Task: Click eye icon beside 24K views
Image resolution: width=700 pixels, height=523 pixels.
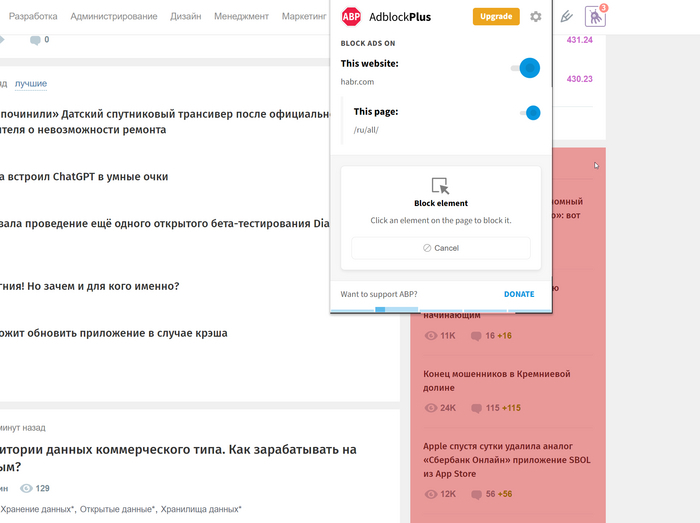Action: coord(431,408)
